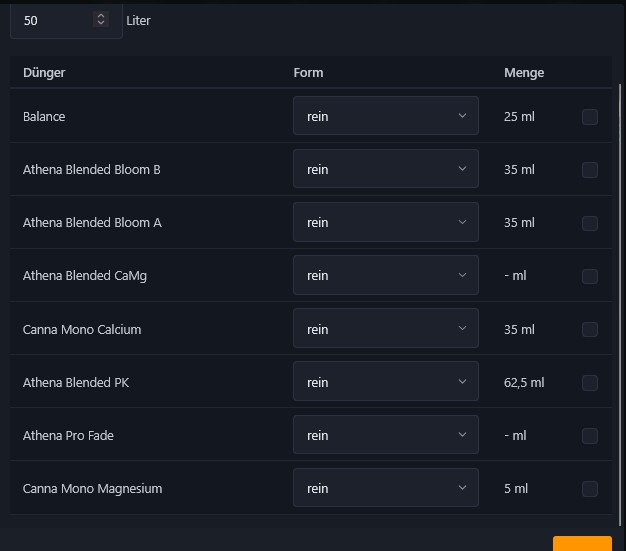The height and width of the screenshot is (551, 626).
Task: Open Canna Mono Calcium Form dropdown
Action: (385, 329)
